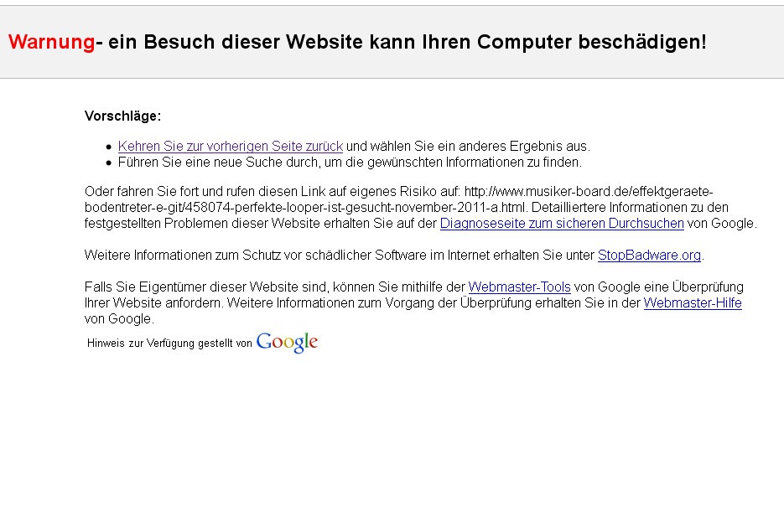Click the 'Vorschläge:' heading
Image resolution: width=784 pixels, height=532 pixels.
tap(122, 116)
